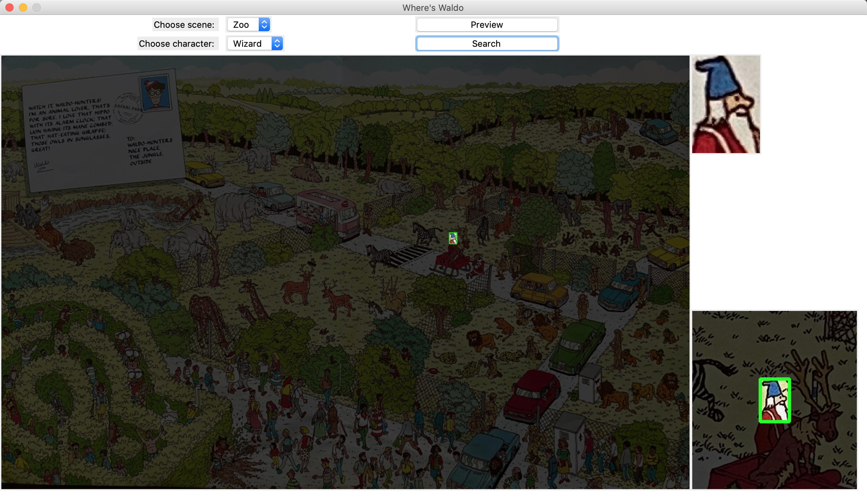Click the Wizard reference portrait thumbnail

click(725, 104)
